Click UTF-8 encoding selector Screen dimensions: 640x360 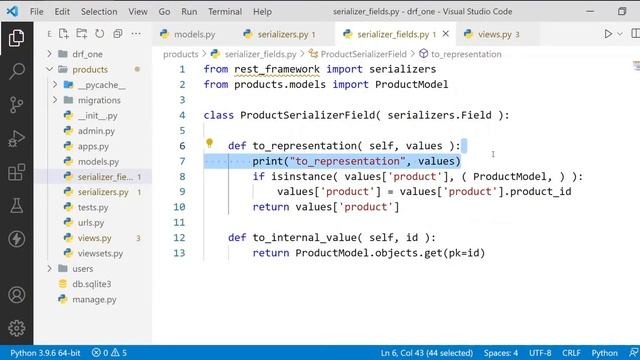tap(540, 353)
